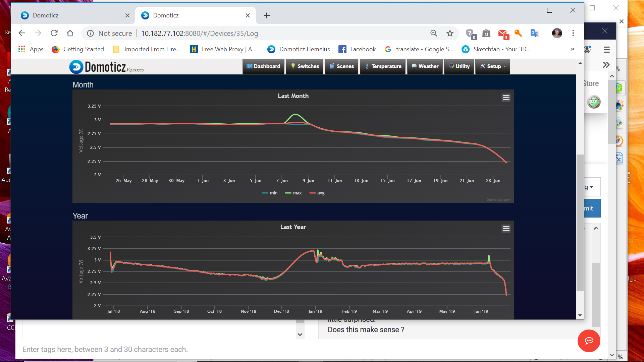Open the red chat bubble button

[x=589, y=341]
